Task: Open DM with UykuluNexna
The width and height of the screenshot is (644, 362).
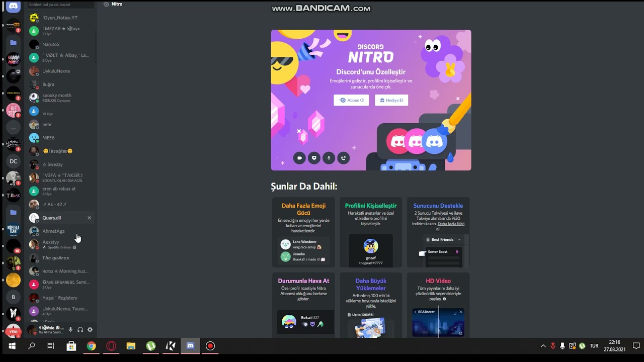Action: 60,71
